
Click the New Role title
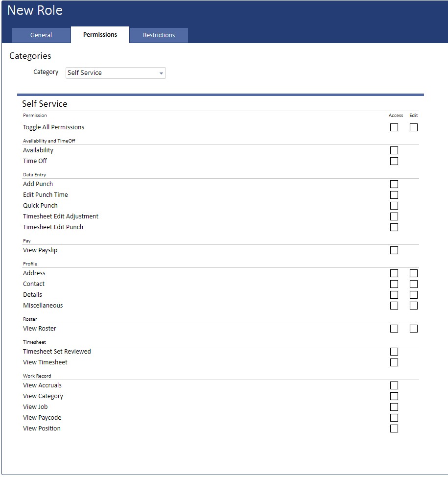click(35, 10)
